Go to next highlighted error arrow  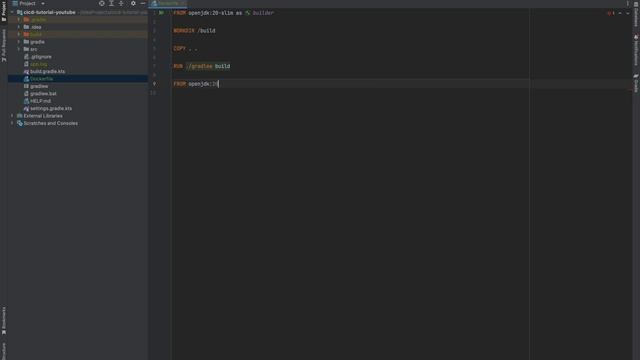[628, 13]
